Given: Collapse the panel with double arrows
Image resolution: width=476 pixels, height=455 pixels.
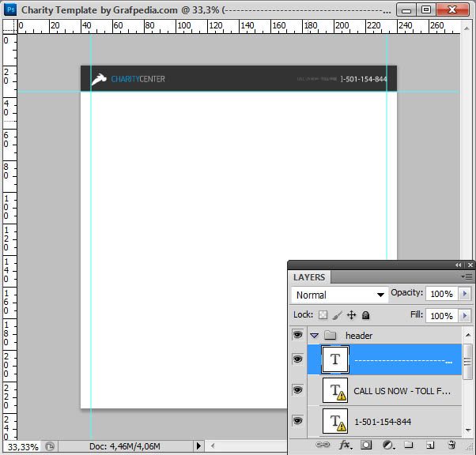Looking at the screenshot, I should click(458, 265).
